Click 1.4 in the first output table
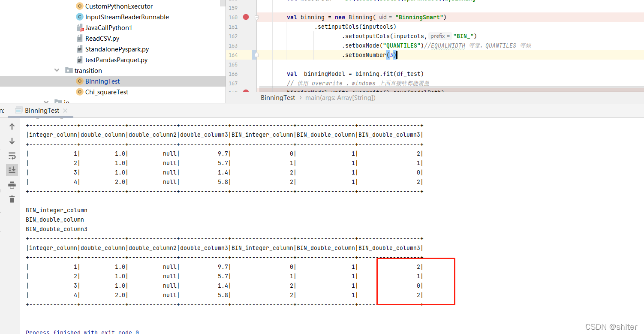 (223, 172)
